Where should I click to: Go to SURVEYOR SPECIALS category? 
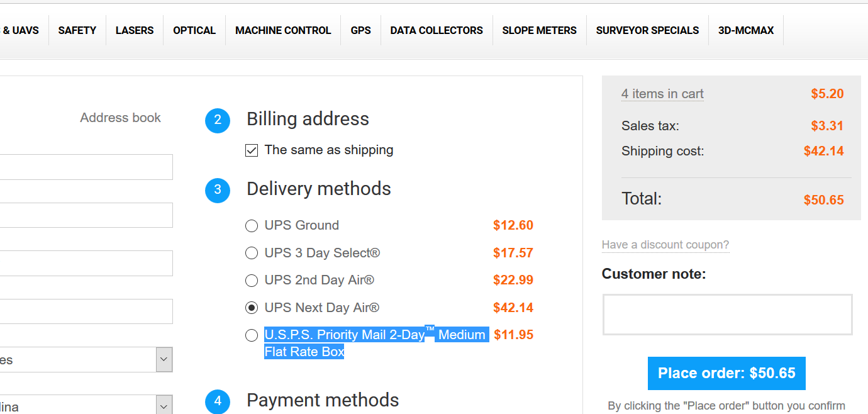[x=647, y=30]
